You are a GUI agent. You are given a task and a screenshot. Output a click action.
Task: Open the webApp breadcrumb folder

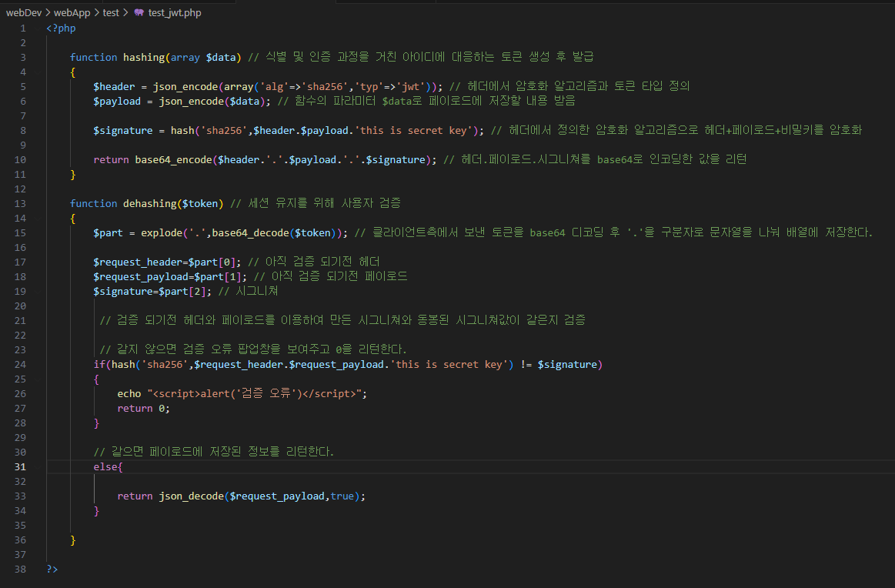(72, 12)
